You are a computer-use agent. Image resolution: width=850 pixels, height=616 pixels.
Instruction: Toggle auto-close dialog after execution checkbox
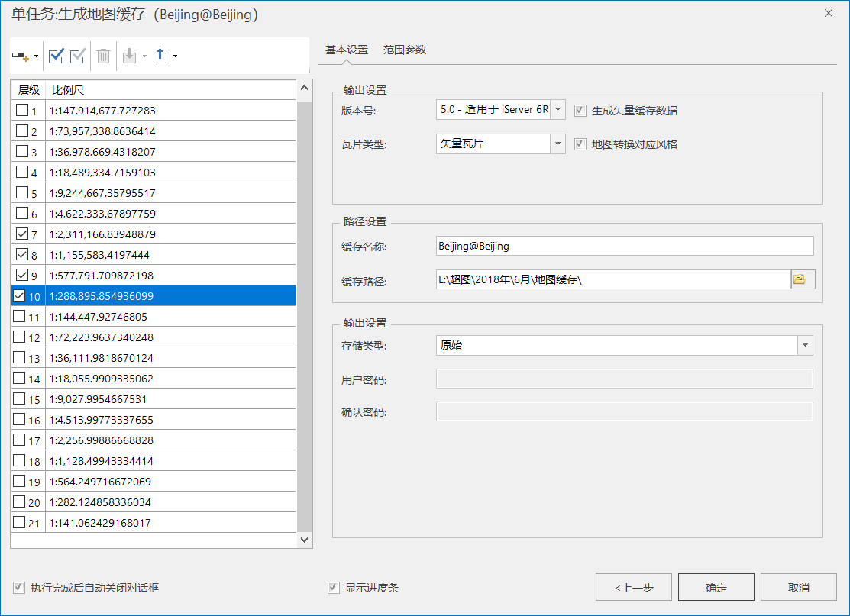click(x=18, y=588)
